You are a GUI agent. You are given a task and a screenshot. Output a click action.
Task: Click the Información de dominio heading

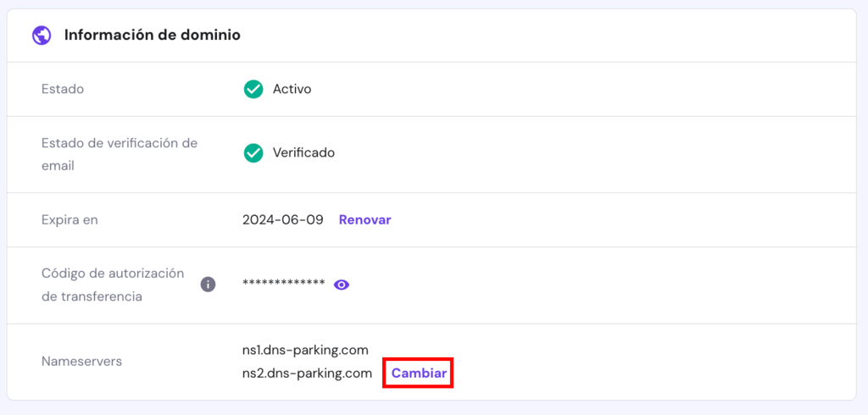pos(153,36)
